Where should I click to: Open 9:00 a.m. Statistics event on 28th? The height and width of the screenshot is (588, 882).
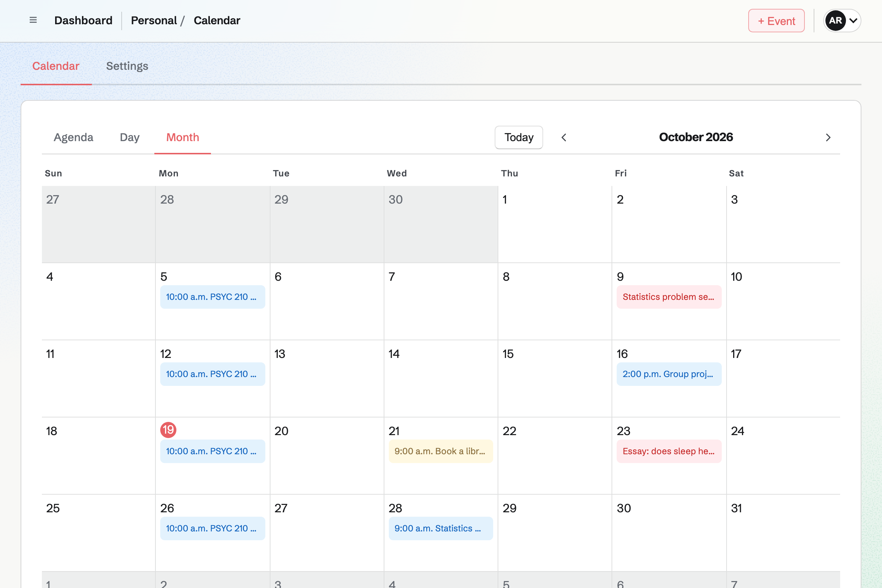pyautogui.click(x=441, y=528)
